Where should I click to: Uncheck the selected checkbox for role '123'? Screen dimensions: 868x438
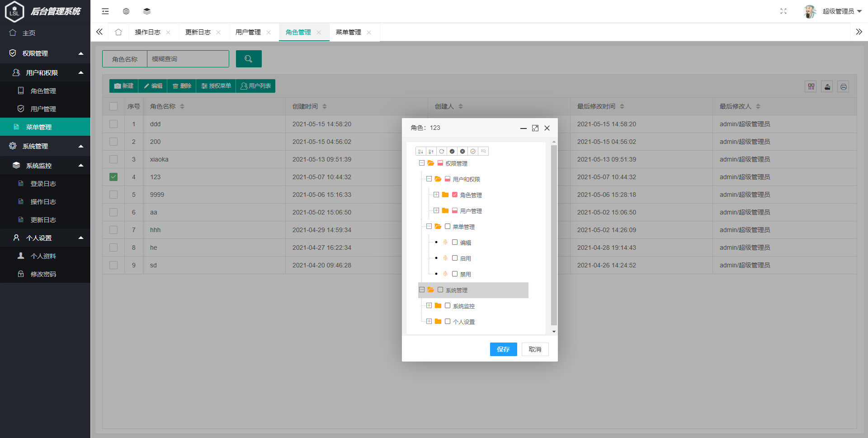pyautogui.click(x=113, y=177)
